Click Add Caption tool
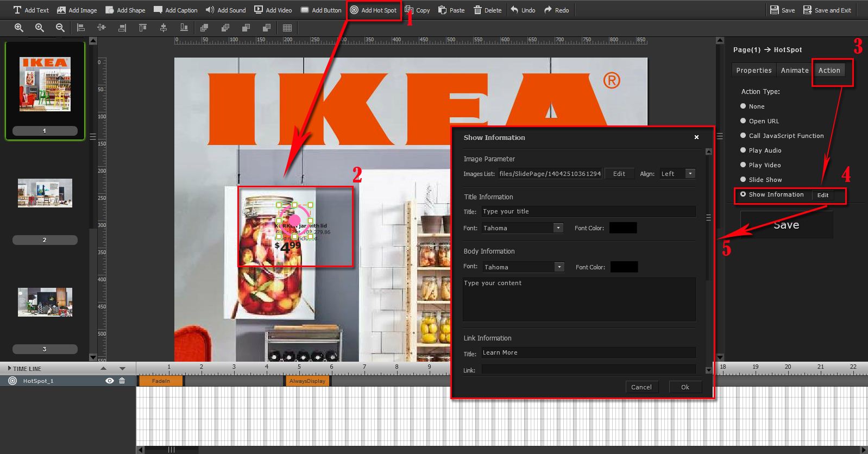 175,10
